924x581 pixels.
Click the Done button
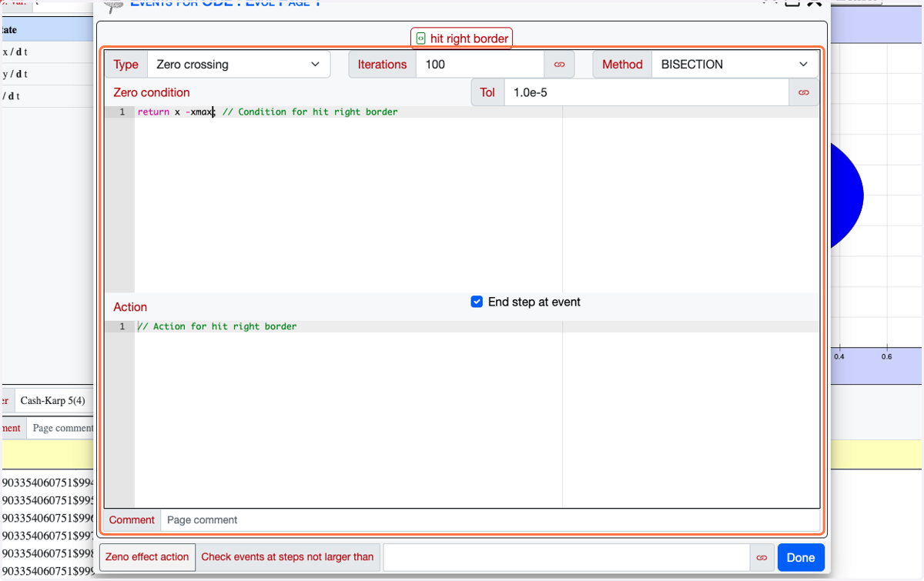tap(801, 558)
